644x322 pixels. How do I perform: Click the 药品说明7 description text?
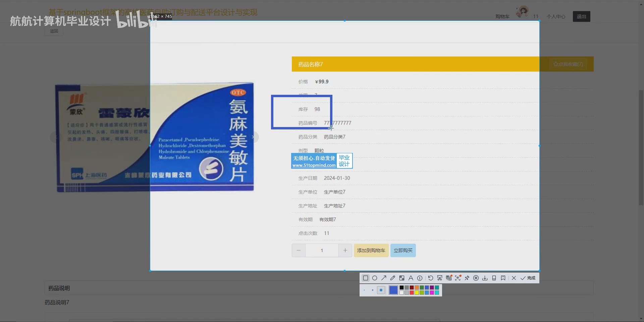tap(57, 302)
